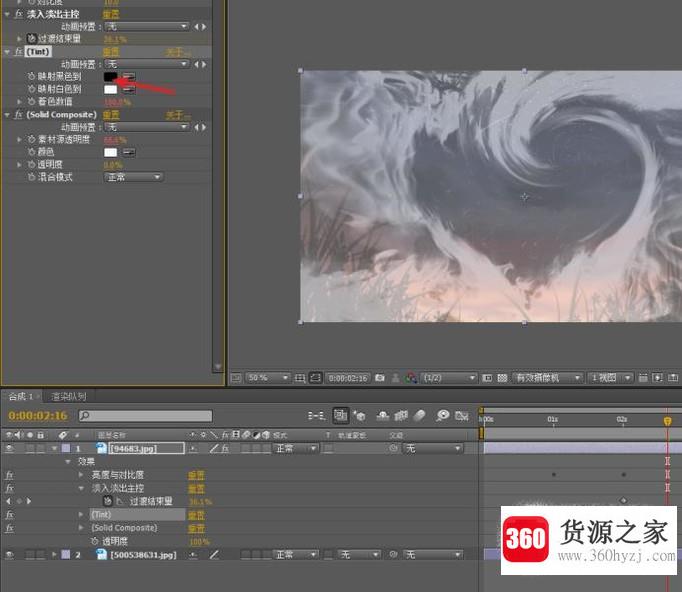Switch to the 合成 1 timeline tab

pyautogui.click(x=20, y=396)
